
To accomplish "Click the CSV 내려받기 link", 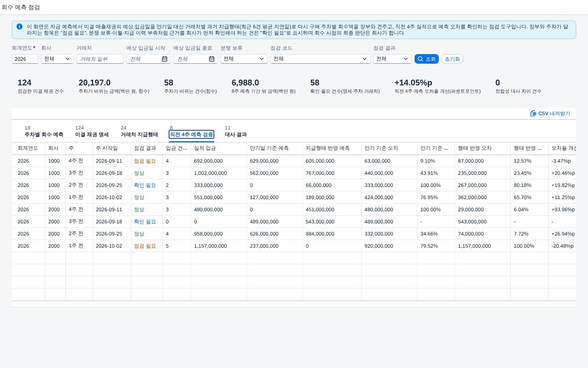I will 550,113.
